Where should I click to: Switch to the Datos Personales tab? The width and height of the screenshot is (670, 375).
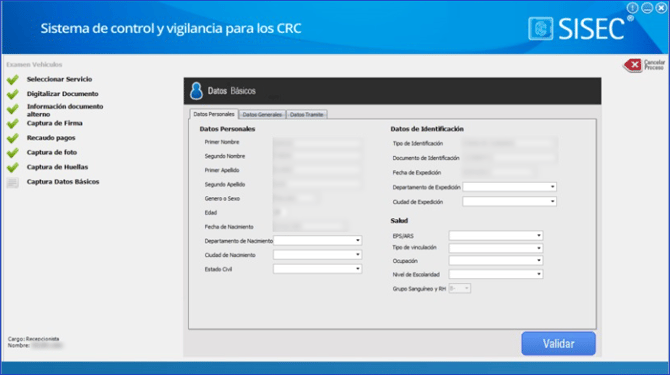[214, 114]
